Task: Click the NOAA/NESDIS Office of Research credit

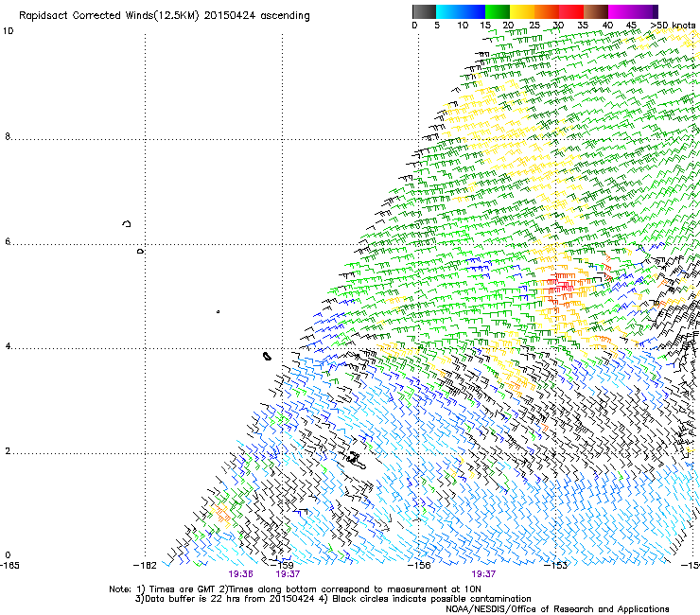Action: click(x=557, y=609)
